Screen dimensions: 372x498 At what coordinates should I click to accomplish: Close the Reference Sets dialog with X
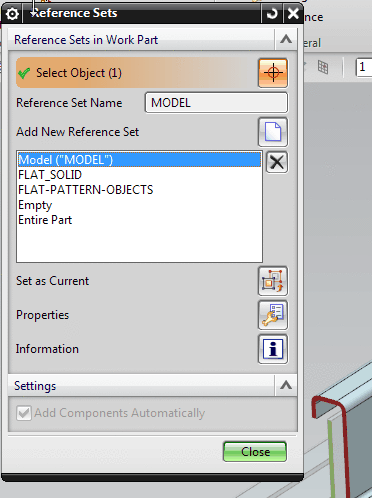tap(293, 14)
